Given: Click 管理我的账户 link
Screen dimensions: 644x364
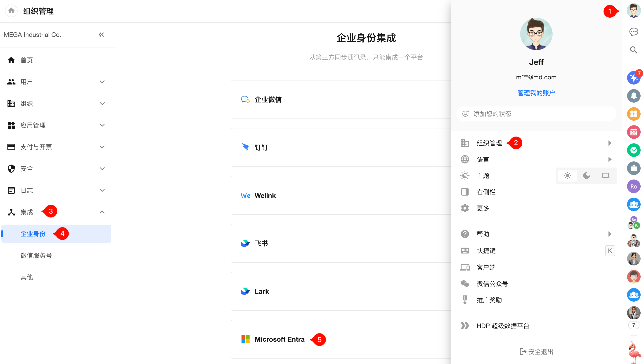Looking at the screenshot, I should click(536, 93).
